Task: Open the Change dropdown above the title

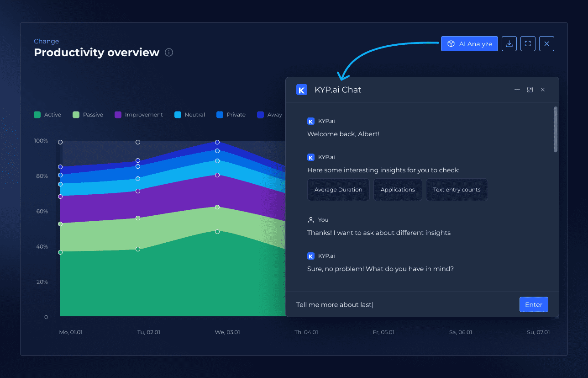Action: pos(46,41)
